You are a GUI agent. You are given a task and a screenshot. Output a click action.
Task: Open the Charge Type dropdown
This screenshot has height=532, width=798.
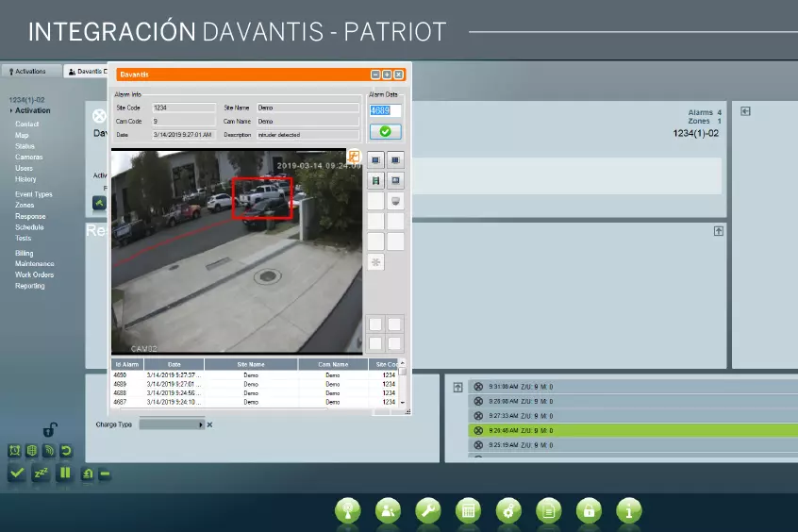coord(172,424)
